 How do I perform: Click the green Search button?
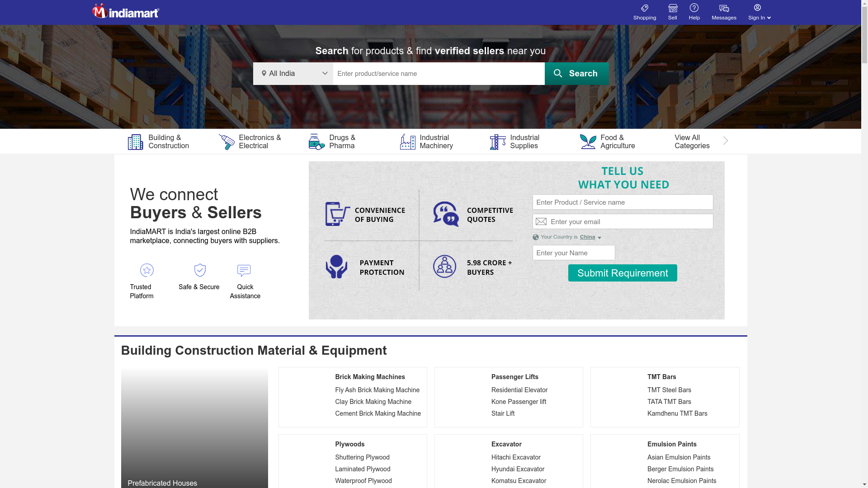point(576,74)
